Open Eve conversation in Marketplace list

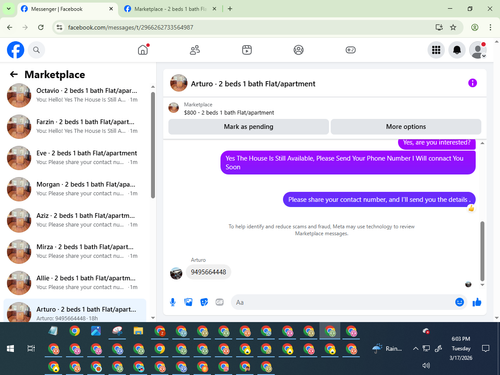tap(75, 158)
